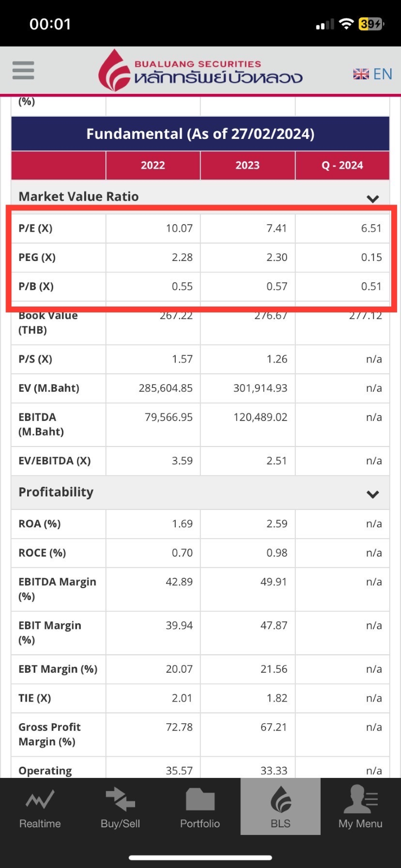
Task: Tap the UK flag language icon
Action: (361, 74)
